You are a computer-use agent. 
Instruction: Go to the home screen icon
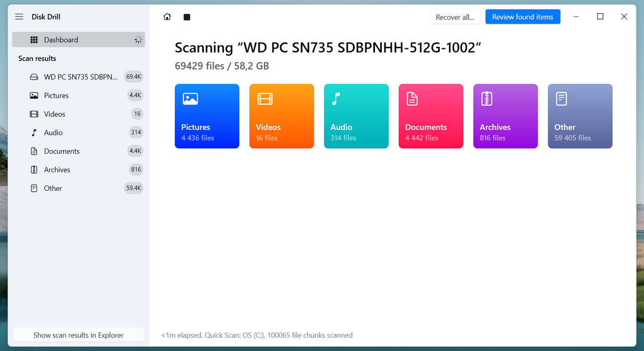pyautogui.click(x=167, y=17)
